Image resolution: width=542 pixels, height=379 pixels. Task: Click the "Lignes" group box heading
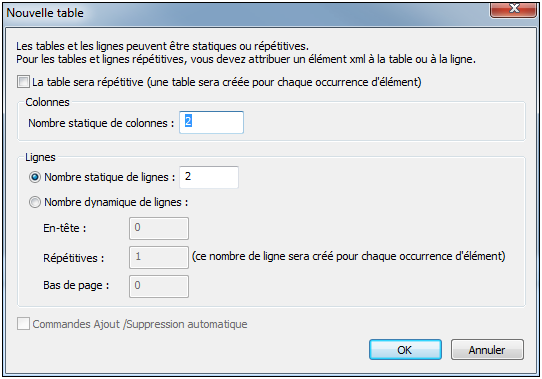click(x=40, y=157)
